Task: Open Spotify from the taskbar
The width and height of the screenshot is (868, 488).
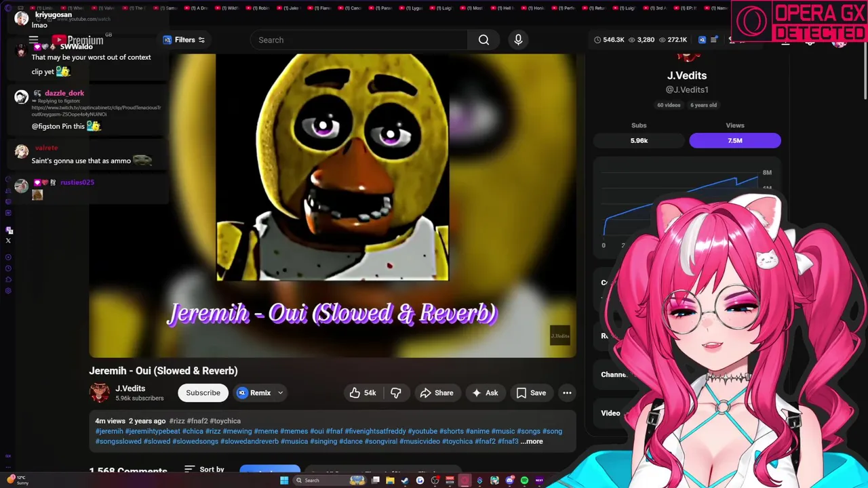Action: (524, 481)
